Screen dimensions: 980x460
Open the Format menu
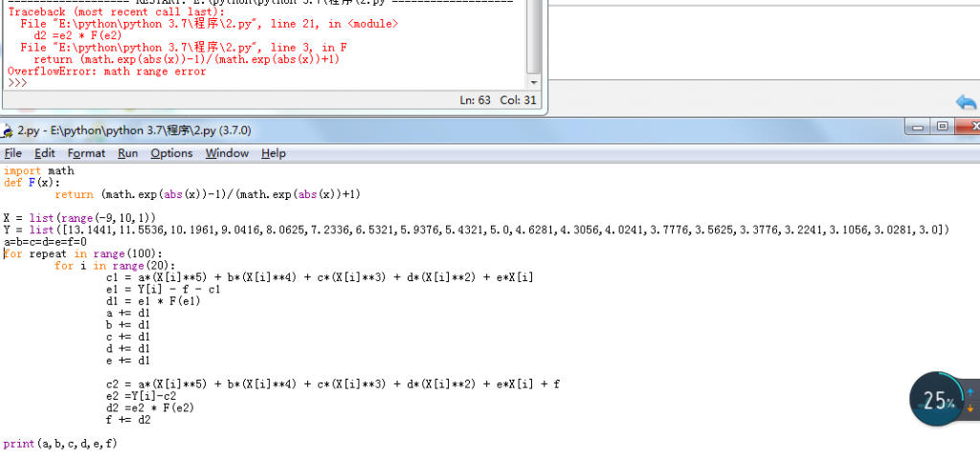86,153
